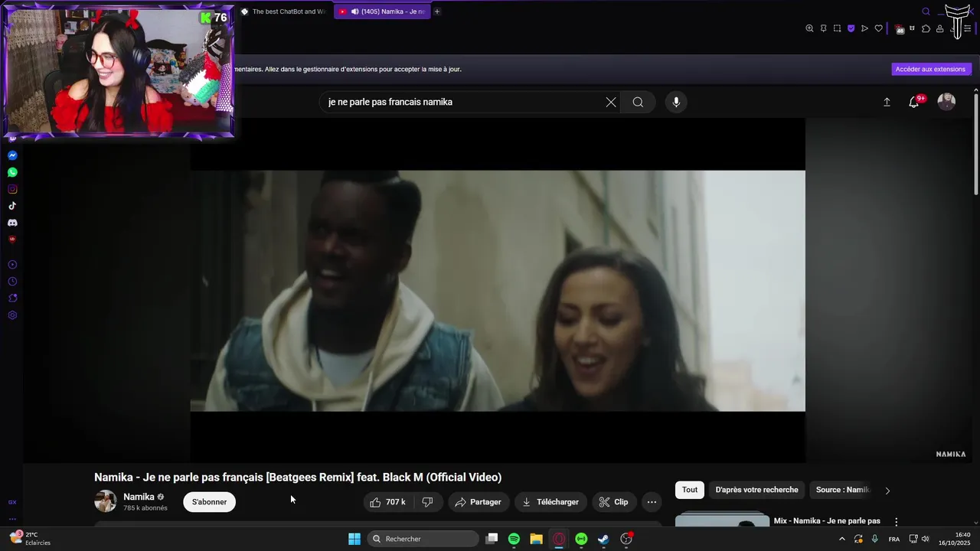Open options for Mix - Namika playlist item
The image size is (980, 551).
coord(896,522)
